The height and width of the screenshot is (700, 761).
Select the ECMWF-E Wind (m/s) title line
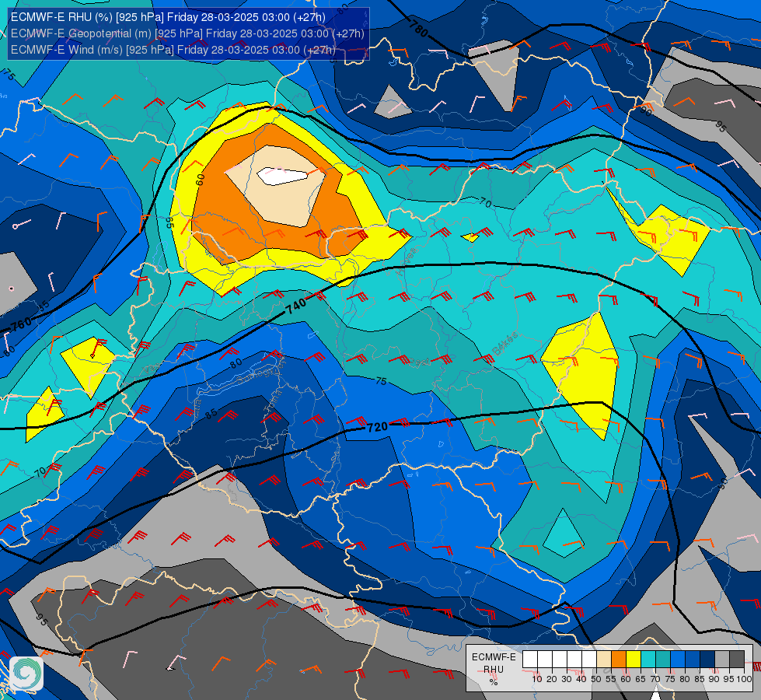(173, 50)
